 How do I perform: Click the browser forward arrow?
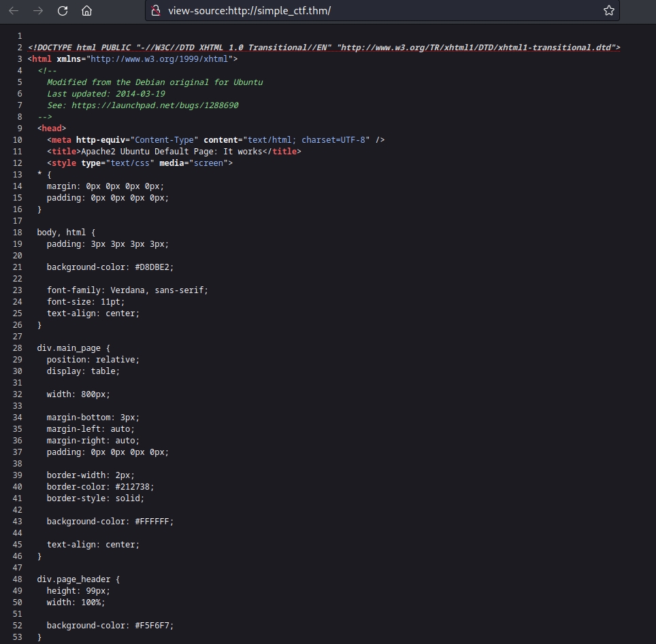tap(38, 11)
